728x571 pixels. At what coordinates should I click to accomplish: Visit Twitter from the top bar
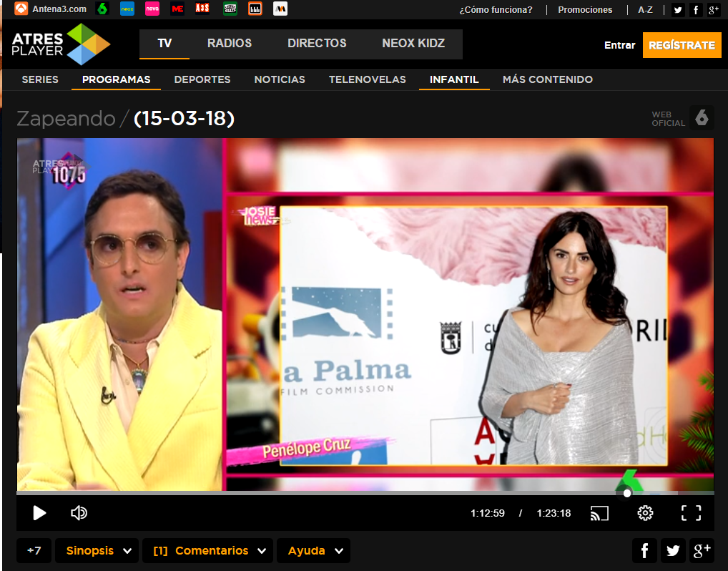click(678, 10)
